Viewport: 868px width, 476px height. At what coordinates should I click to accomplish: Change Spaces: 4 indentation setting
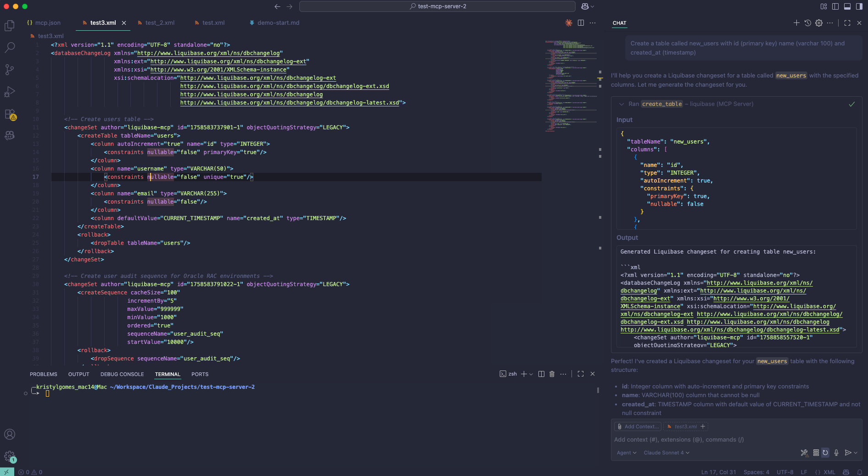coord(756,472)
